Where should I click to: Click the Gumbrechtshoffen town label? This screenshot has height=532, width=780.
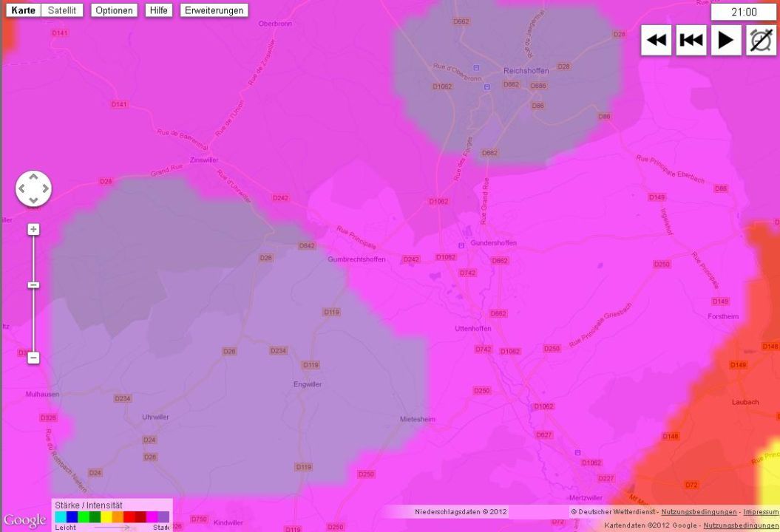click(x=356, y=259)
